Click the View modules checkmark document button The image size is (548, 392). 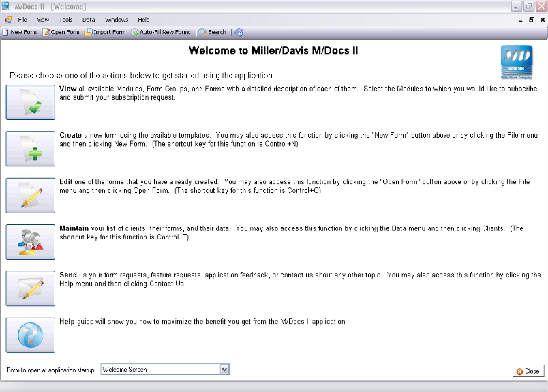tap(31, 102)
